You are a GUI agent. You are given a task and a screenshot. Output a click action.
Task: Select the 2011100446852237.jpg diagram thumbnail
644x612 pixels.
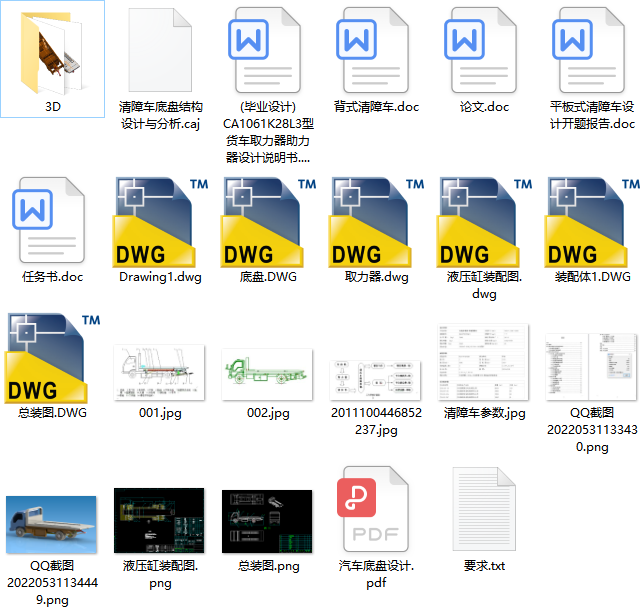[x=375, y=380]
